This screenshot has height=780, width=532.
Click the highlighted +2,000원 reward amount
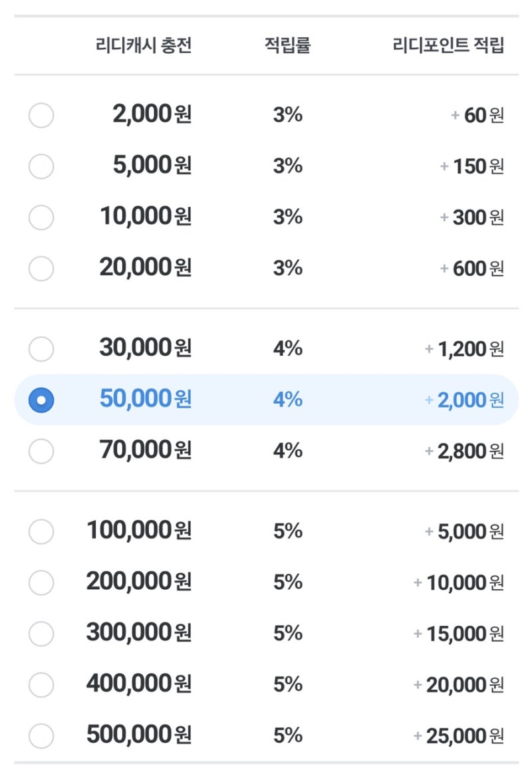tap(464, 400)
